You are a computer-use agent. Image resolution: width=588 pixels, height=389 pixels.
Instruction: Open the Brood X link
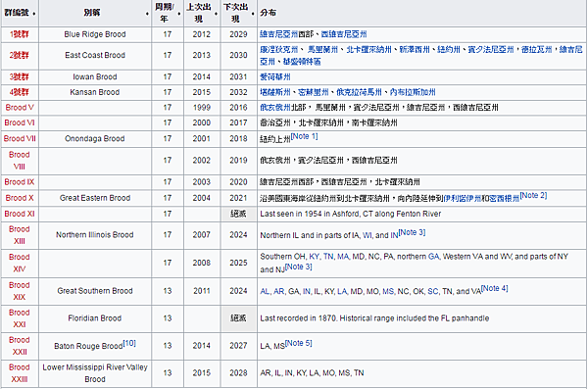point(20,198)
